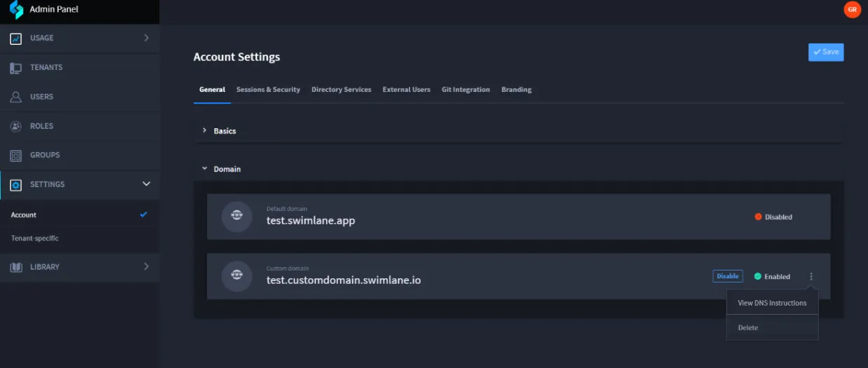The height and width of the screenshot is (368, 868).
Task: Click the www icon for test.swimlane.app
Action: [x=236, y=217]
